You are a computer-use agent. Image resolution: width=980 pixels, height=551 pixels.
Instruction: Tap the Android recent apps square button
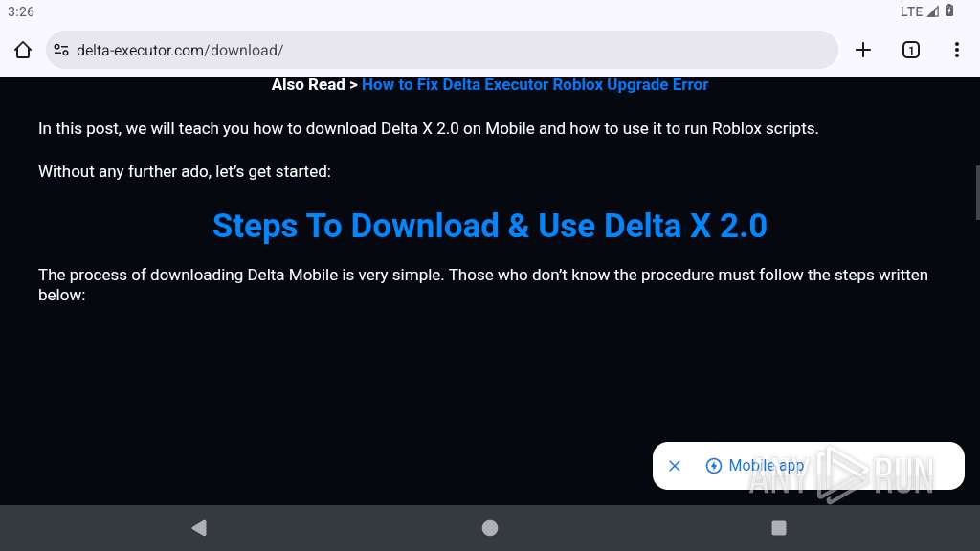click(x=779, y=528)
